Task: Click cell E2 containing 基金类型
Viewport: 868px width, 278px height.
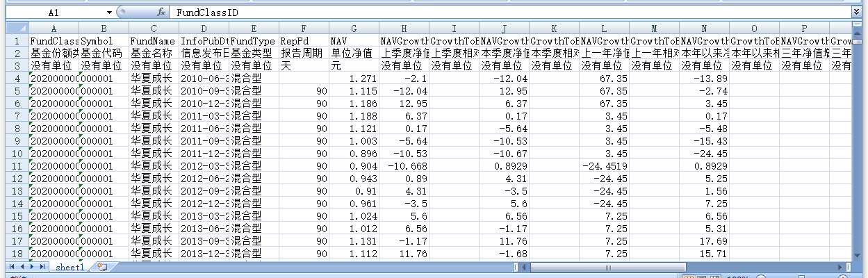Action: pos(254,54)
